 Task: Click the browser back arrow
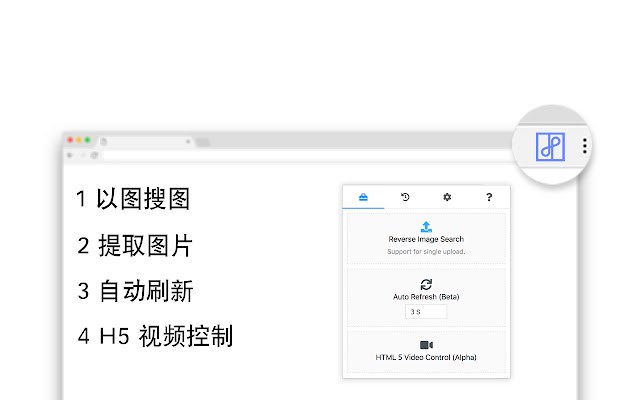pyautogui.click(x=70, y=155)
